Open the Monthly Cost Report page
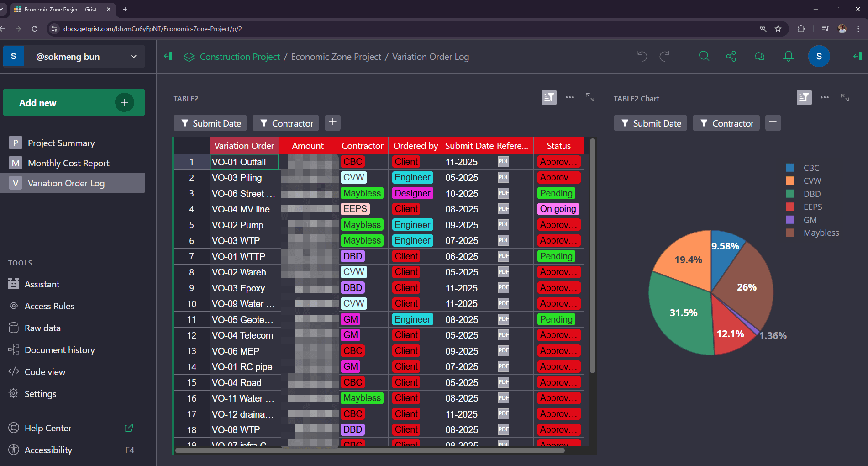Viewport: 868px width, 466px height. (x=68, y=163)
